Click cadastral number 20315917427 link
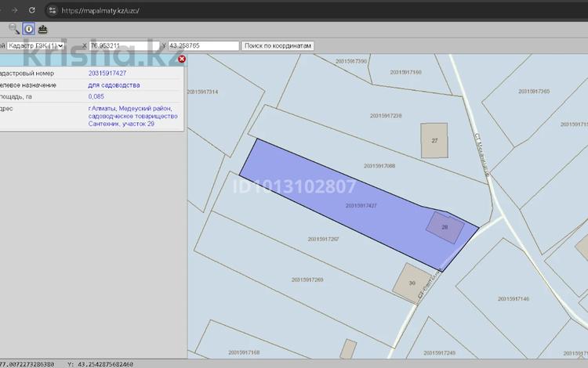The height and width of the screenshot is (368, 588). 107,74
